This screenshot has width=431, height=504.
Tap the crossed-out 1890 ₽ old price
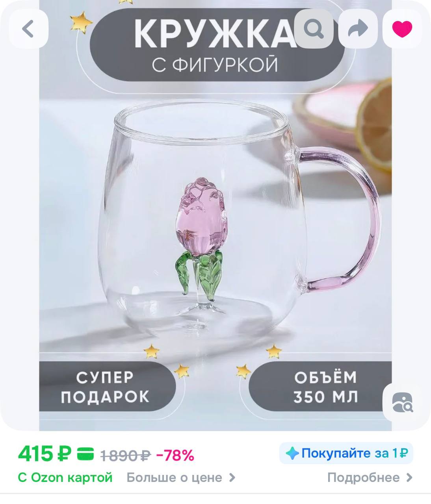click(x=126, y=456)
